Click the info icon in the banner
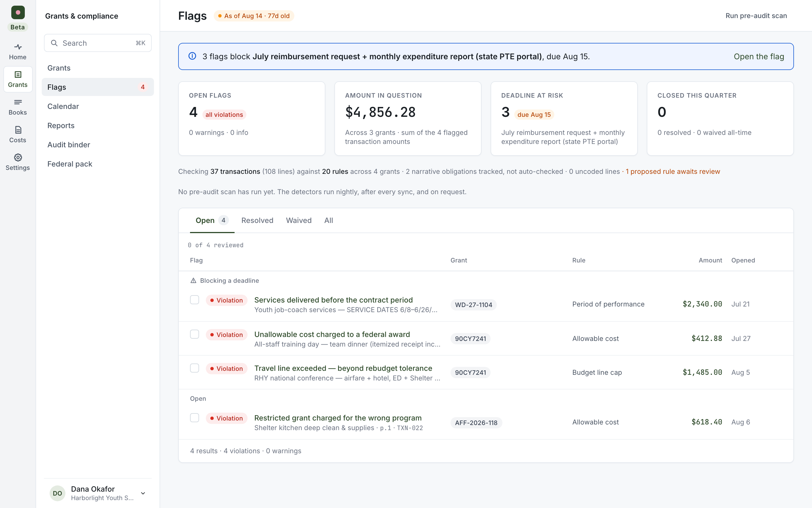The image size is (812, 508). pyautogui.click(x=192, y=56)
